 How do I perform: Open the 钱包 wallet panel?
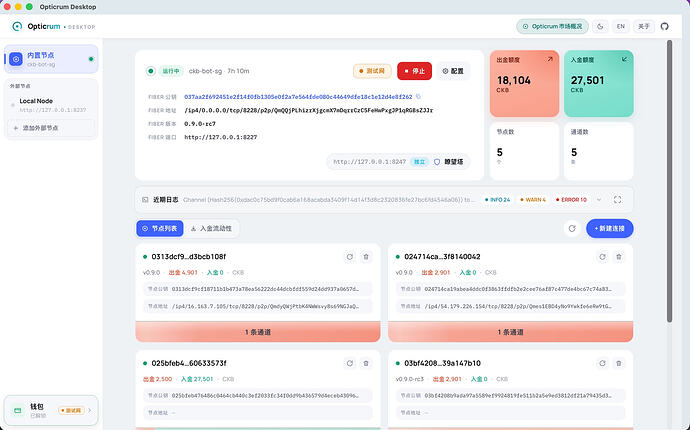pyautogui.click(x=51, y=410)
